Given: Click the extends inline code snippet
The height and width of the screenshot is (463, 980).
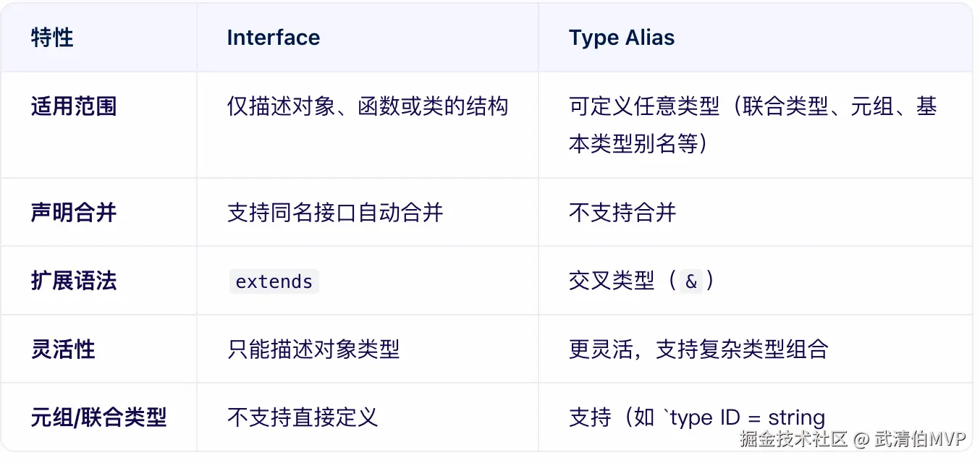Looking at the screenshot, I should click(274, 281).
